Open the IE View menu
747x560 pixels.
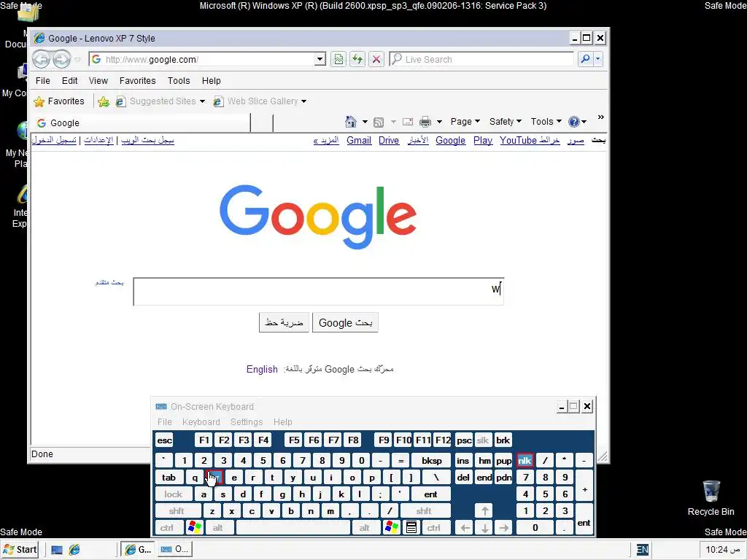pos(98,80)
